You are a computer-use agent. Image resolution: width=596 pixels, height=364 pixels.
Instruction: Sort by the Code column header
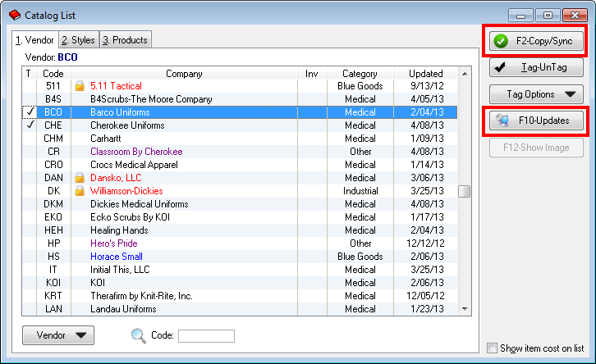[53, 73]
